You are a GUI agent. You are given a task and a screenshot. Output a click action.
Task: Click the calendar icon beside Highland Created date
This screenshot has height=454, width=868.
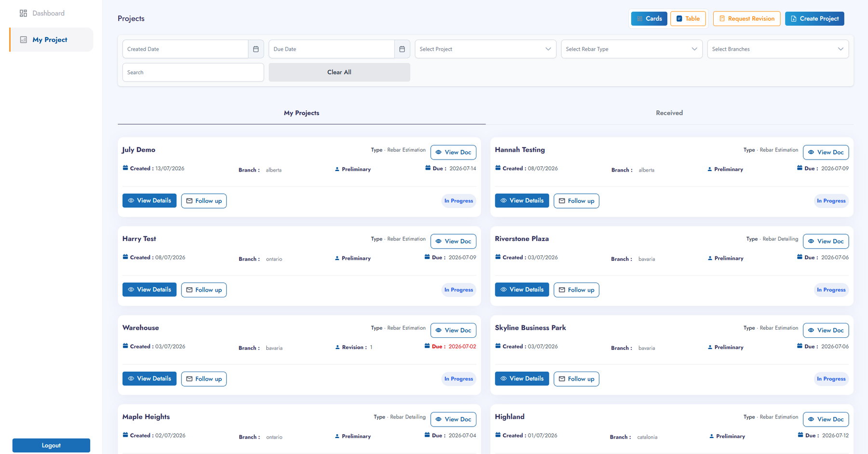(x=498, y=435)
